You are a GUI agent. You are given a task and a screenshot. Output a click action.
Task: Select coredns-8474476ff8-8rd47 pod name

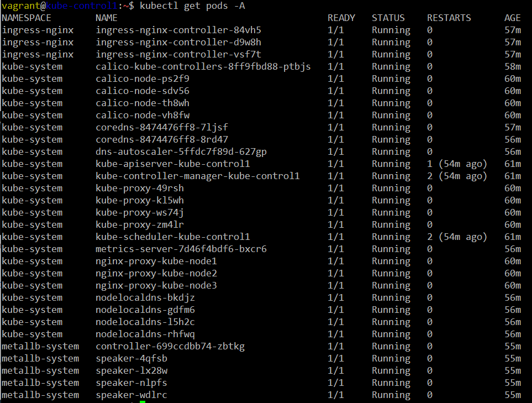(162, 139)
